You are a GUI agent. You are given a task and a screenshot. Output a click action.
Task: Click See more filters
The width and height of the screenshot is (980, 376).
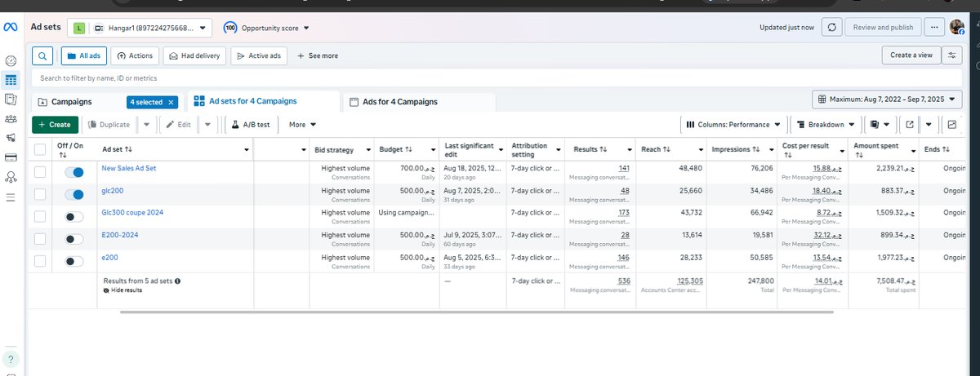318,55
